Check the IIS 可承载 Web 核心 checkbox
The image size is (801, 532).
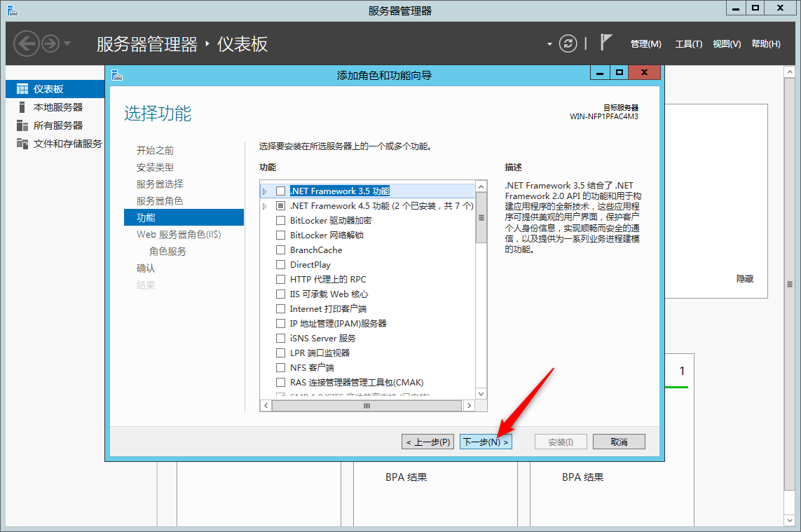pyautogui.click(x=280, y=294)
